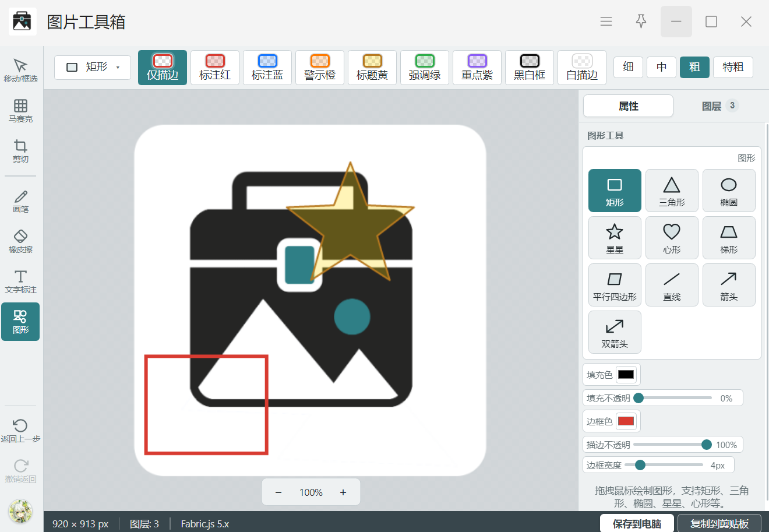Set stroke thickness to 中
The image size is (769, 532).
click(661, 67)
